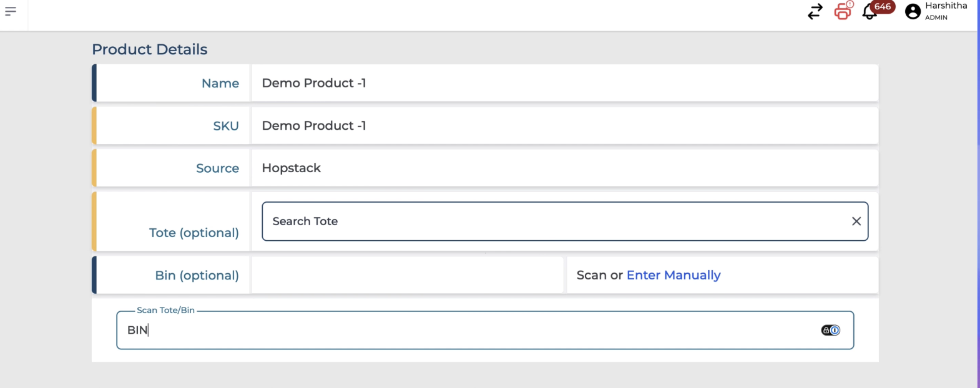
Task: Open the hamburger sidebar menu
Action: (x=11, y=11)
